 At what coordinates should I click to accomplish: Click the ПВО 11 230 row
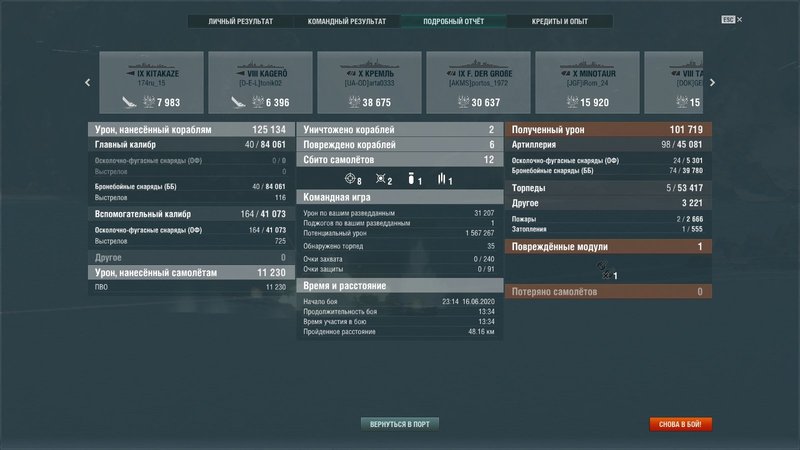(191, 287)
